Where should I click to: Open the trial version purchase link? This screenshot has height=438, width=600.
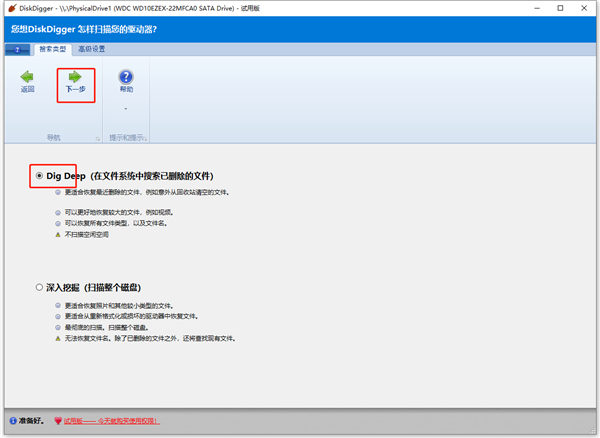click(112, 421)
